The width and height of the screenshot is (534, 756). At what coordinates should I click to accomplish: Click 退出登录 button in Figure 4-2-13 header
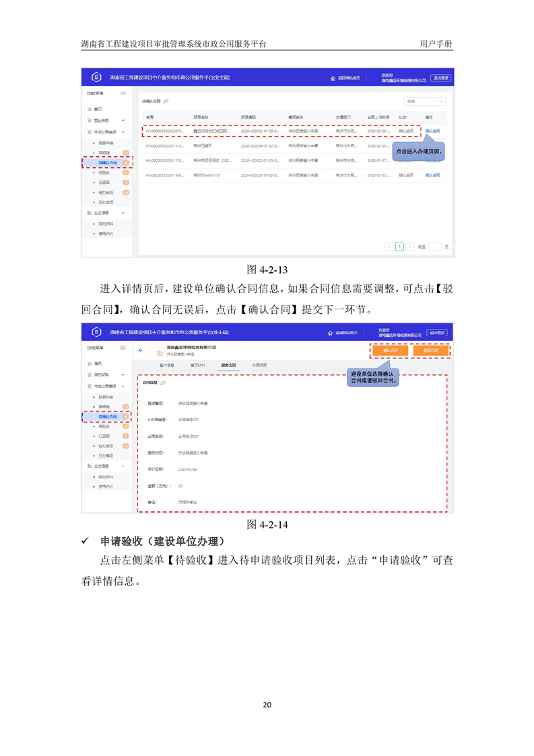440,77
